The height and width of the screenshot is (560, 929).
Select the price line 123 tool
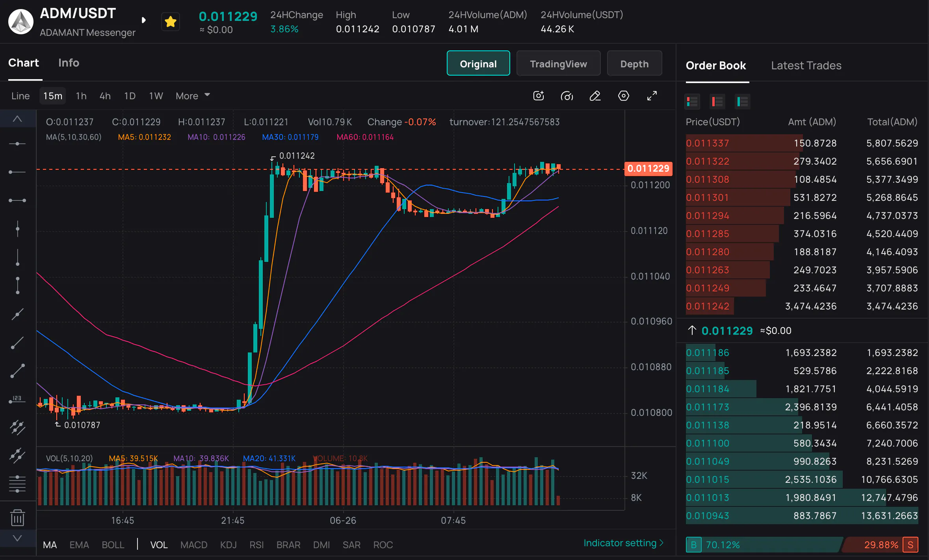[17, 399]
